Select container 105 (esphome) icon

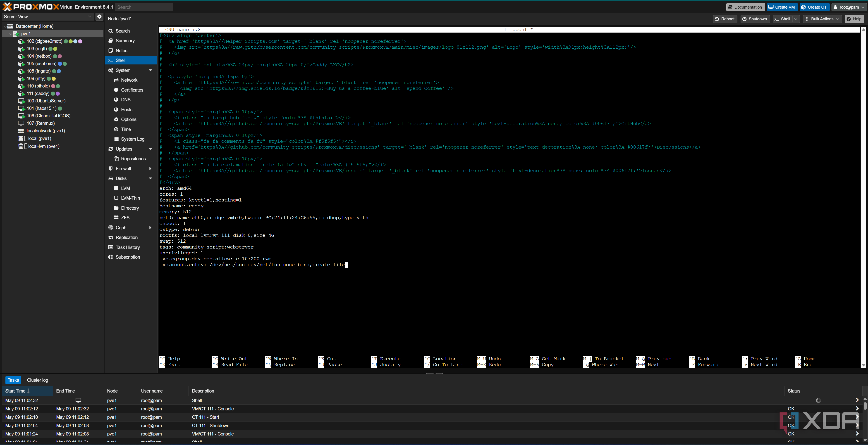click(21, 64)
